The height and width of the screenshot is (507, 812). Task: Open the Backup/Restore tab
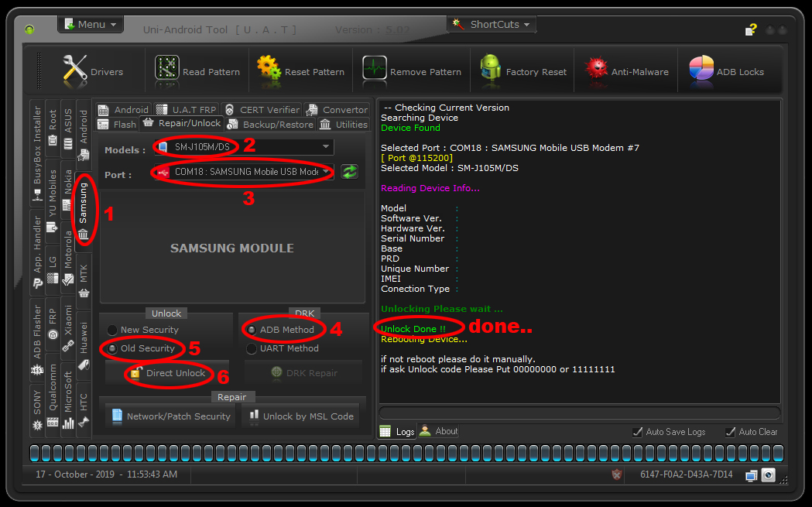(271, 125)
